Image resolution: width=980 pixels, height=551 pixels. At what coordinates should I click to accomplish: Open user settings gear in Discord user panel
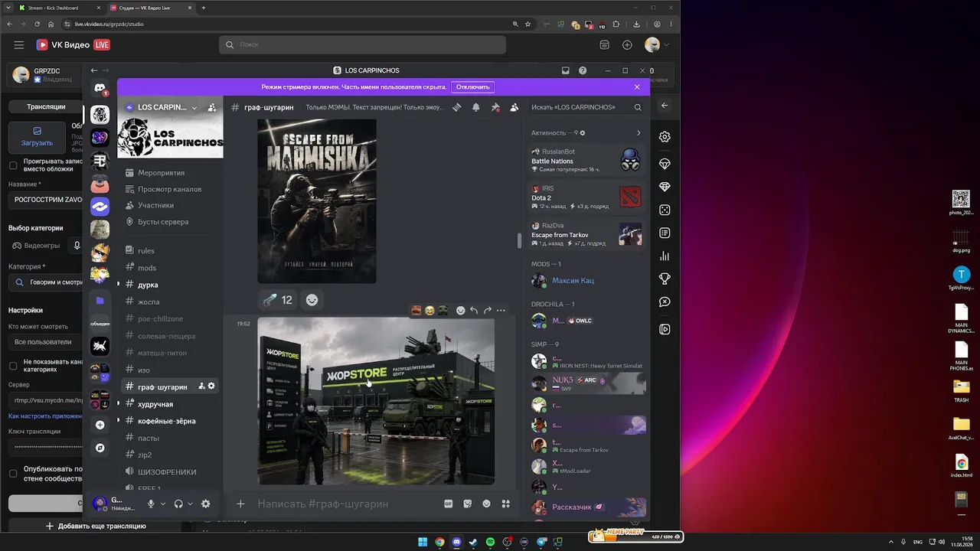tap(205, 504)
